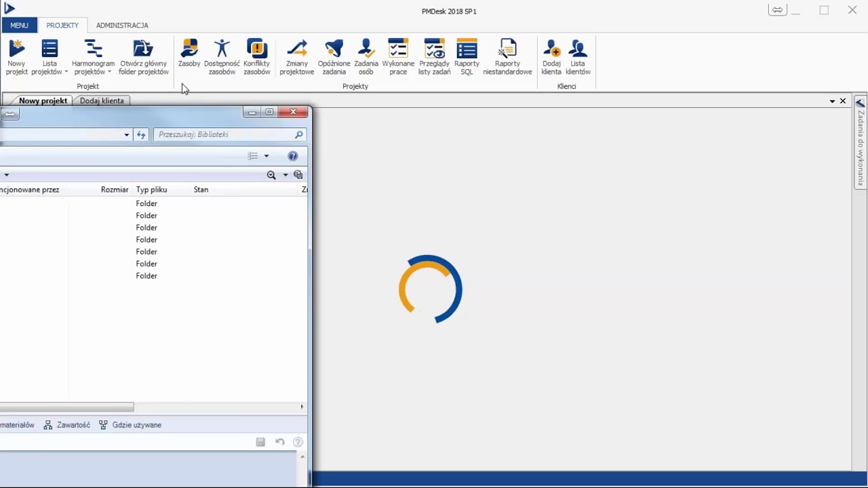
Task: Open the view options dropdown arrow
Action: point(266,156)
